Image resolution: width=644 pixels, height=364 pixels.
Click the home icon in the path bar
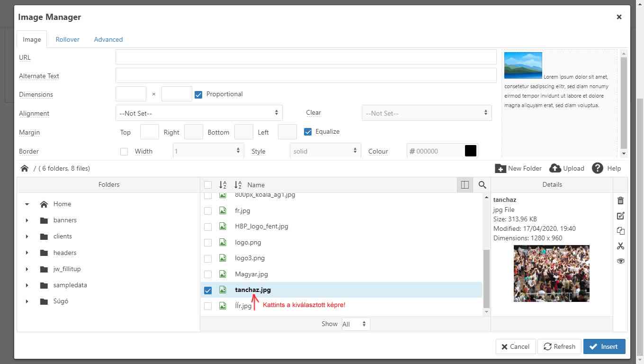[x=25, y=168]
